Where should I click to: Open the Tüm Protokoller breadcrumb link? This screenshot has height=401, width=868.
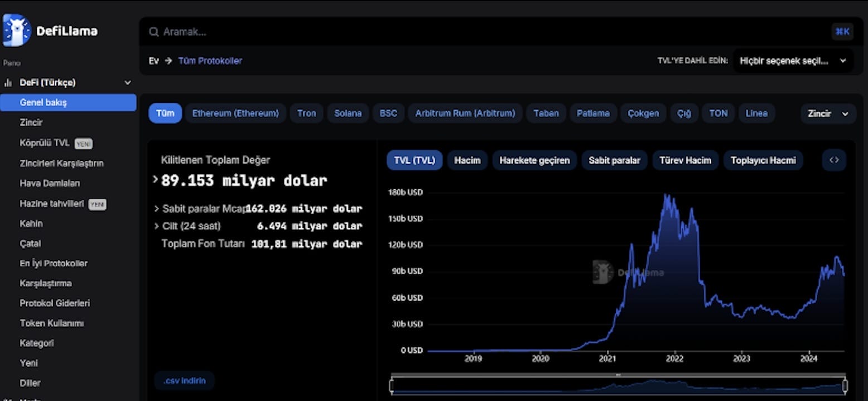(210, 60)
